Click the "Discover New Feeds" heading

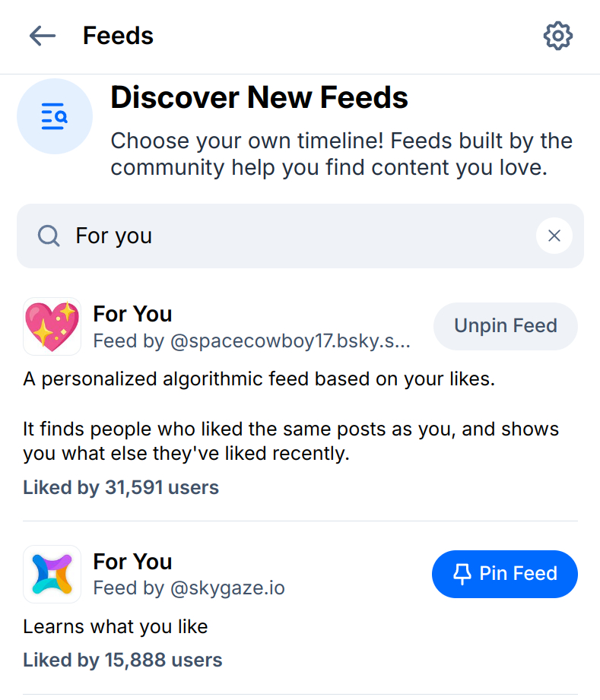259,98
